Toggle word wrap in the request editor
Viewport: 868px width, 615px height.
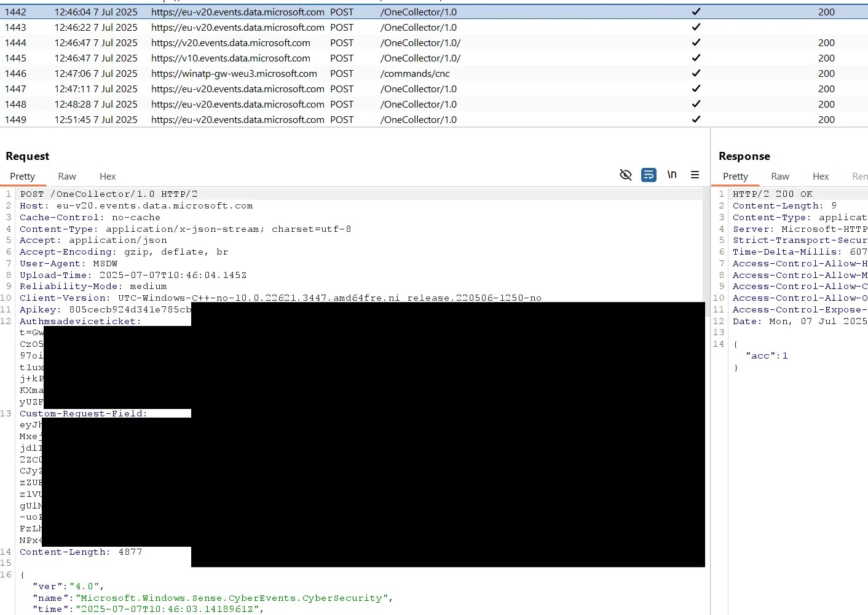649,175
